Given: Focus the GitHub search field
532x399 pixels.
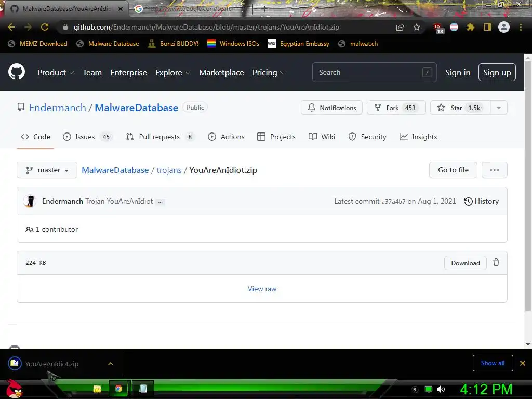Looking at the screenshot, I should (x=374, y=72).
